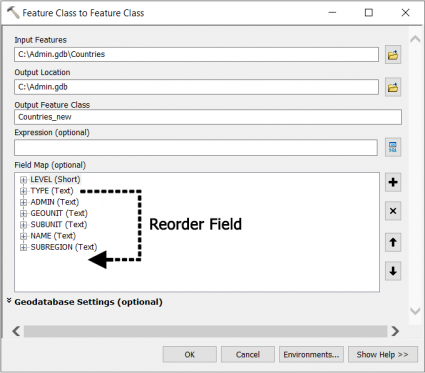425x373 pixels.
Task: Open the SQL query builder icon
Action: click(x=393, y=147)
